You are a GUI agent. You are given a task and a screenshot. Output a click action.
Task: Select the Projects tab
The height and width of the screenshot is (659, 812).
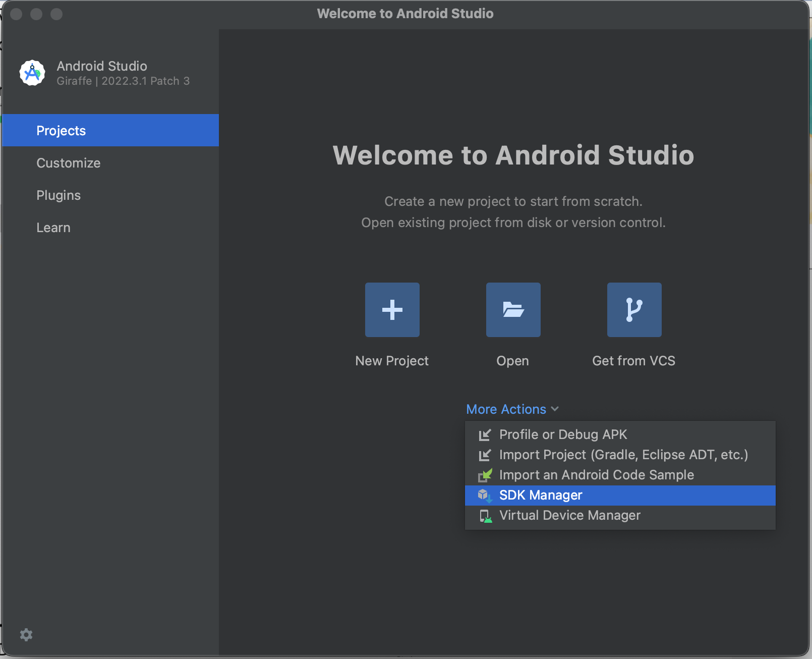click(110, 130)
